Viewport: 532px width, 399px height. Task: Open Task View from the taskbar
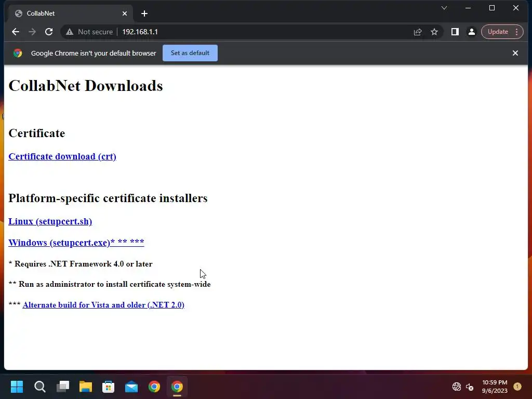point(63,387)
